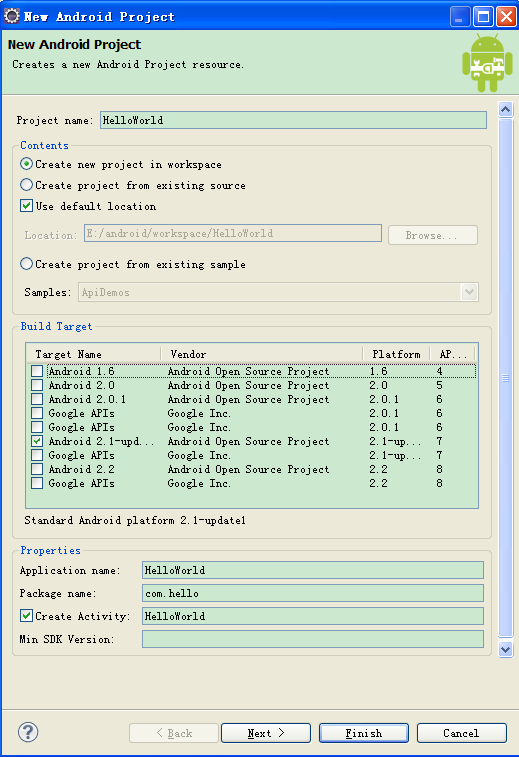This screenshot has width=519, height=757.
Task: Close the New Android Project dialog
Action: click(506, 17)
